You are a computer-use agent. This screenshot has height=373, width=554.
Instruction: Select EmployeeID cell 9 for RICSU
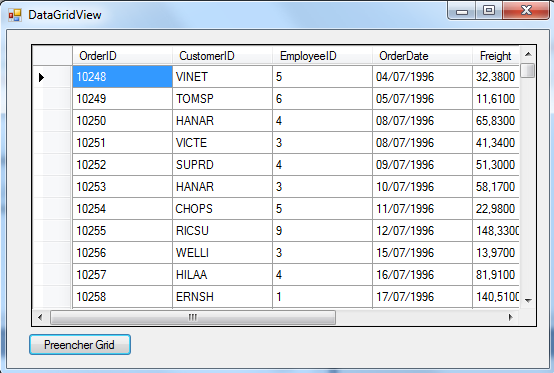[x=322, y=231]
